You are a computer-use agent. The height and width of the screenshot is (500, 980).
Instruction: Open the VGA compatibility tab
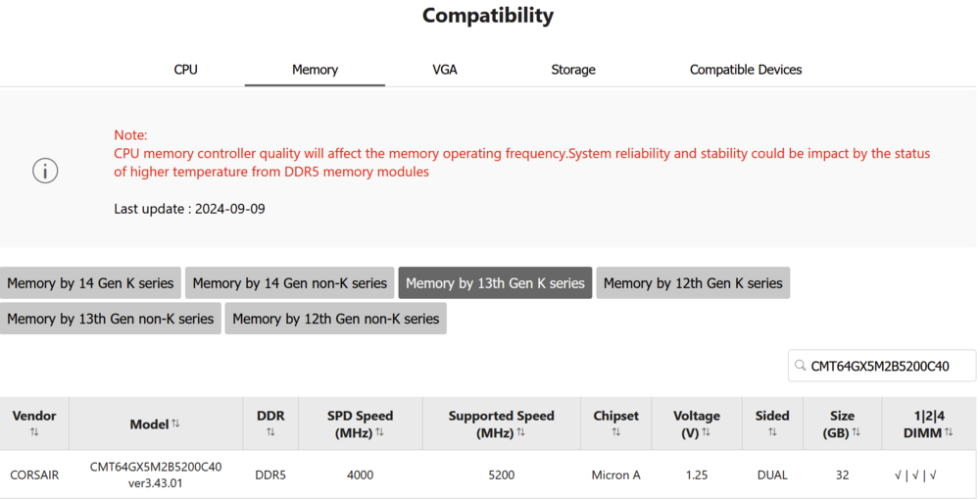445,70
